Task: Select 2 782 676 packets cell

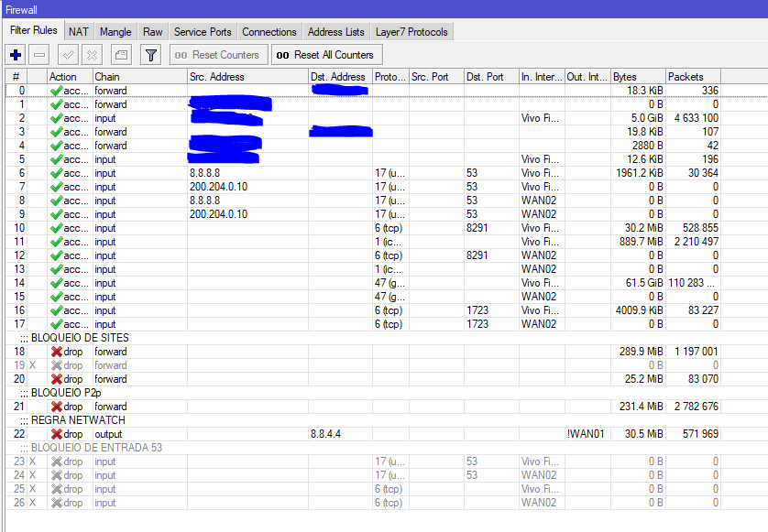Action: point(693,407)
